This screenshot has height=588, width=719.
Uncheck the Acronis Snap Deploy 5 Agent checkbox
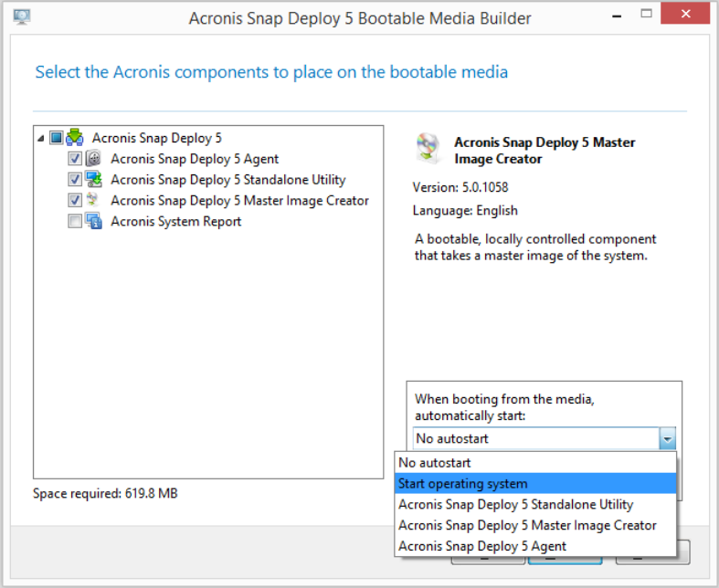pyautogui.click(x=75, y=159)
